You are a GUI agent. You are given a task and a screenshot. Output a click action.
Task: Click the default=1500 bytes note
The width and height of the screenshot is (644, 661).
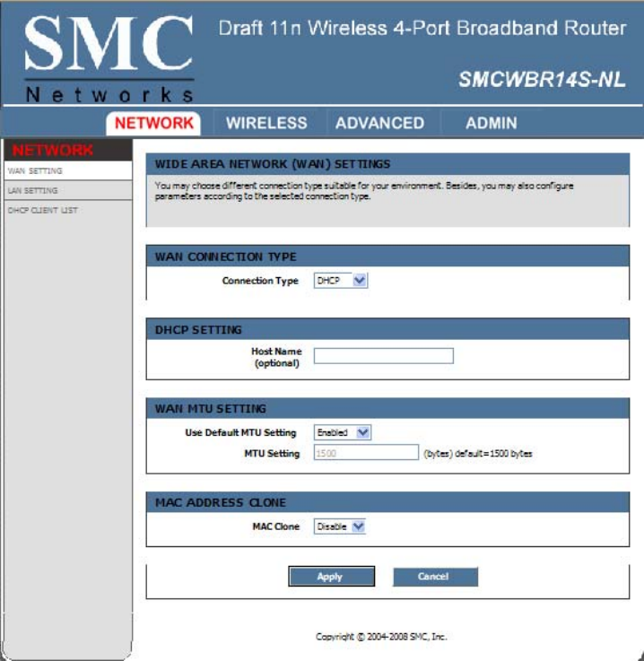pyautogui.click(x=478, y=454)
